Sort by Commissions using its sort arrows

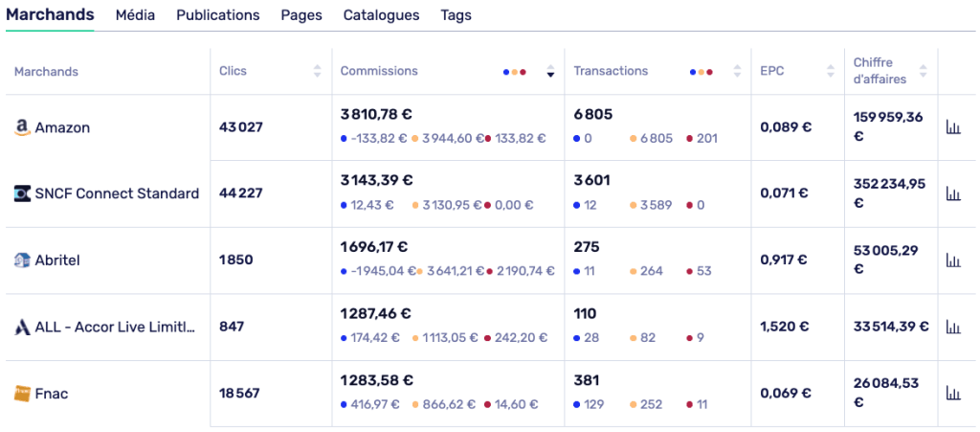[550, 71]
